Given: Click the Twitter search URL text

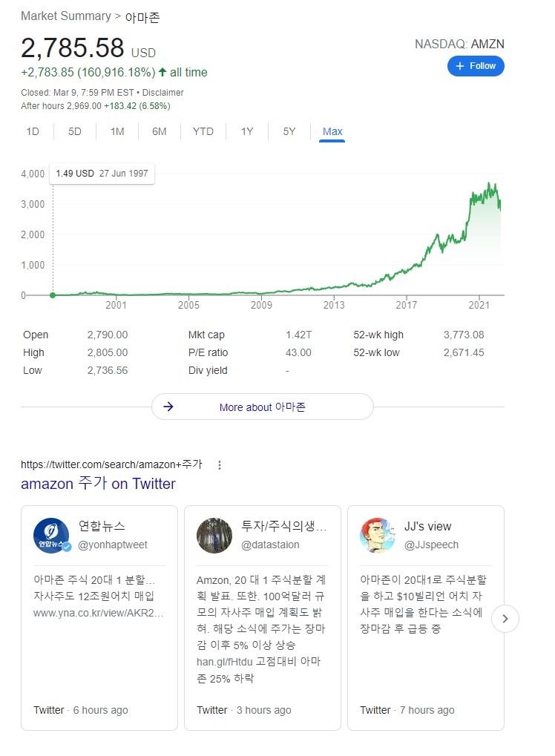Looking at the screenshot, I should point(111,464).
